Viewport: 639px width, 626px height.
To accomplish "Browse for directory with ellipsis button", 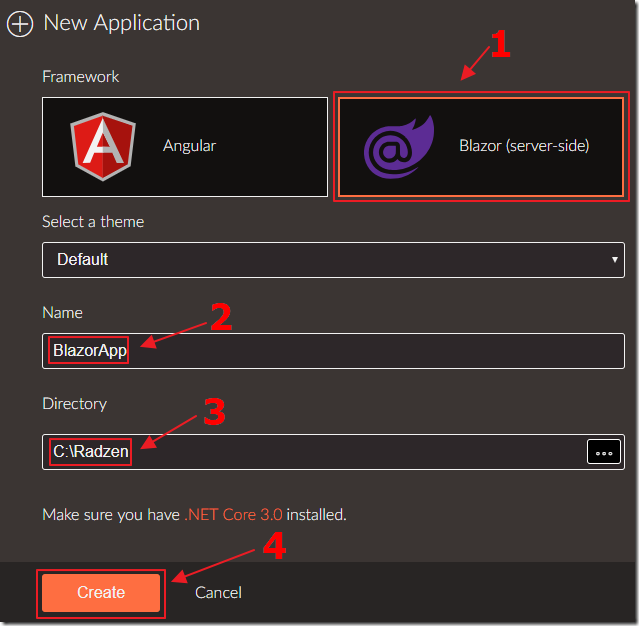I will click(x=604, y=452).
